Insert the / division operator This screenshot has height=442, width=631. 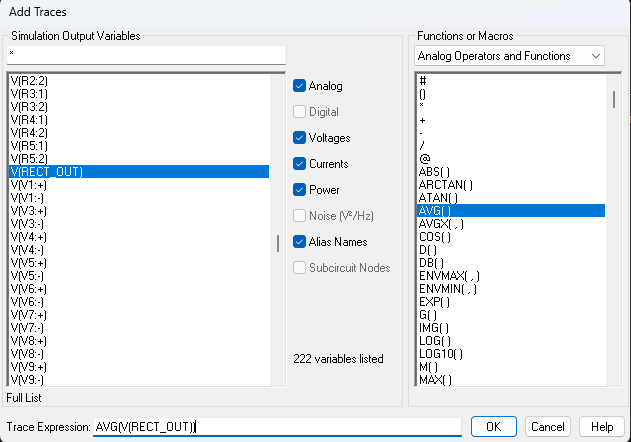click(x=511, y=146)
